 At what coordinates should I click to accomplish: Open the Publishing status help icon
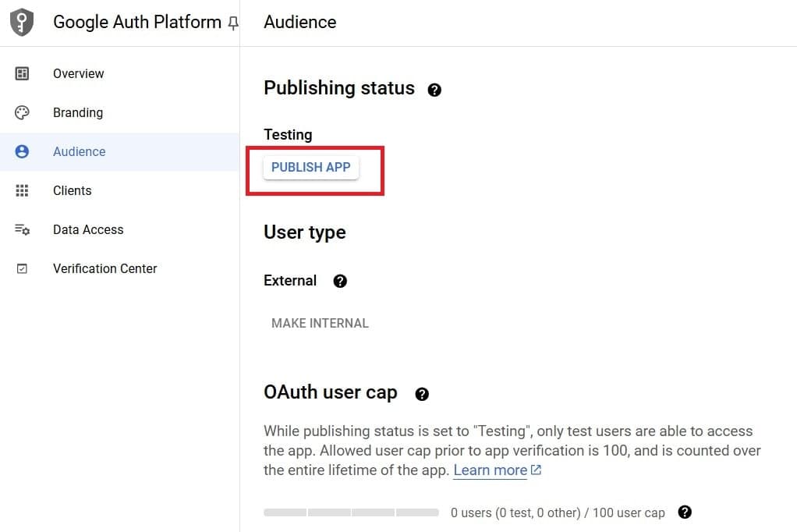click(434, 90)
